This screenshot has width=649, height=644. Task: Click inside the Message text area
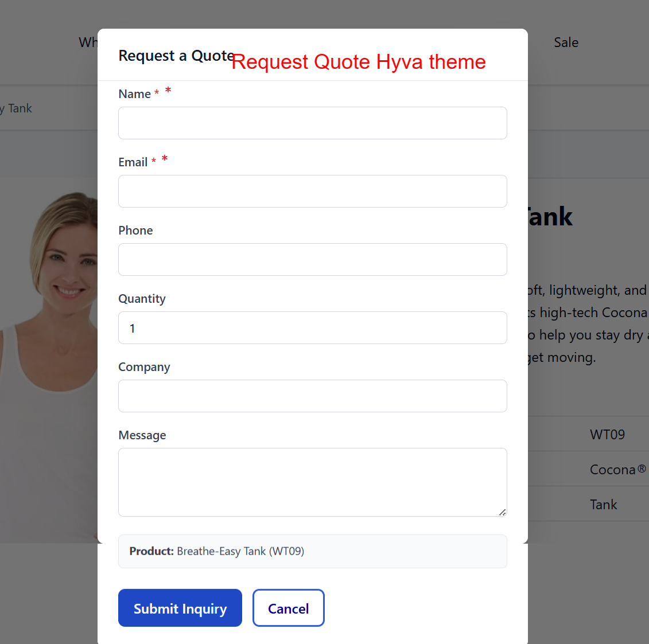click(312, 482)
